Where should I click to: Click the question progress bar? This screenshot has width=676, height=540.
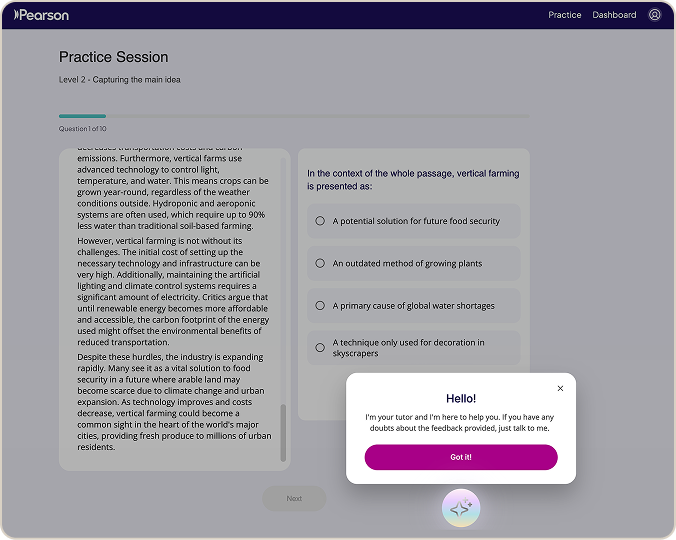pyautogui.click(x=294, y=116)
